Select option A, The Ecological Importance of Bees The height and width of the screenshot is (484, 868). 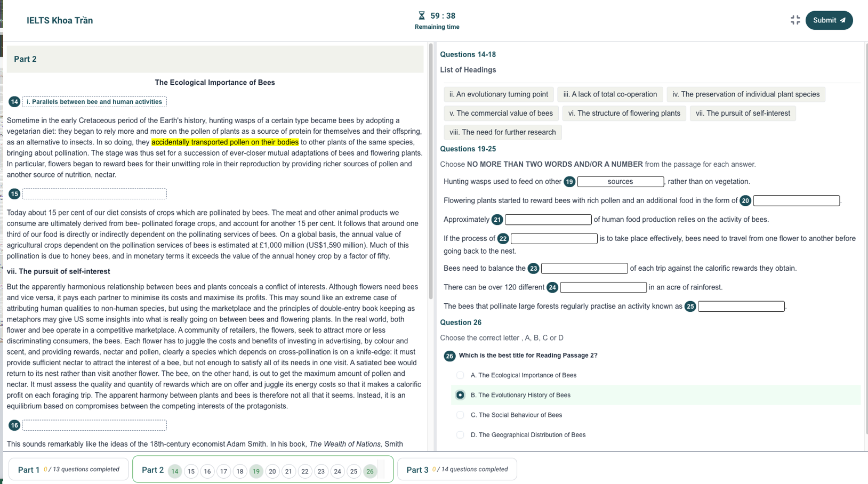[x=460, y=375]
